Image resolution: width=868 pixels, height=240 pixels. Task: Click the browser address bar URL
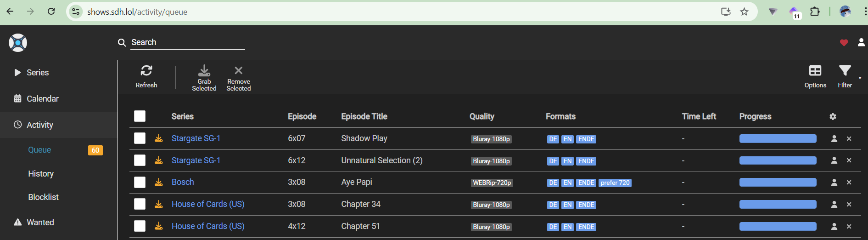[x=137, y=12]
